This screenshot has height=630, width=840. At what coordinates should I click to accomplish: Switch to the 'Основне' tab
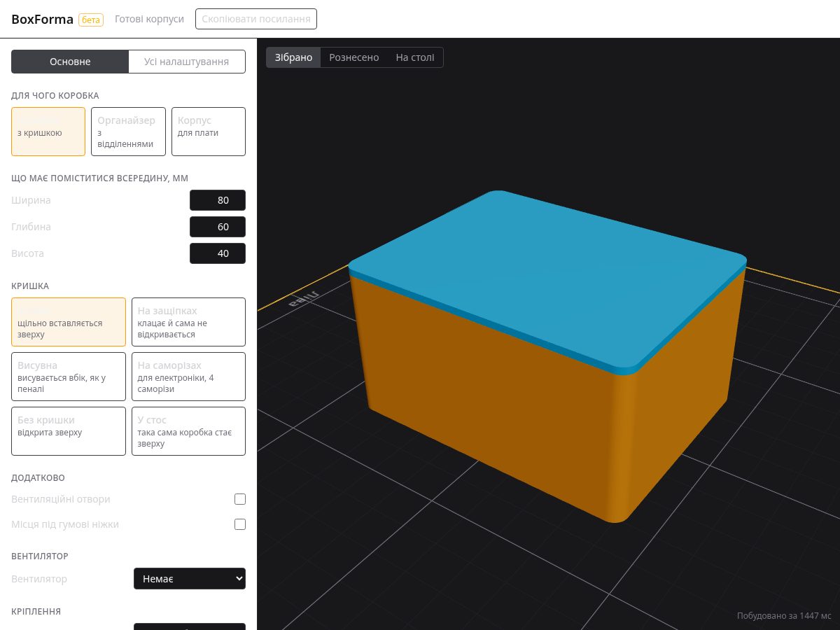(70, 62)
